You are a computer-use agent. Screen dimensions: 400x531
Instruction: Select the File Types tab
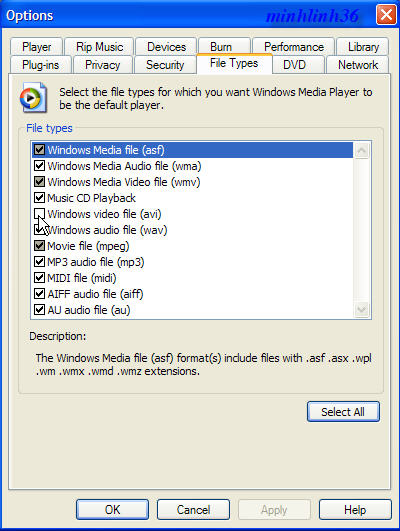point(234,63)
